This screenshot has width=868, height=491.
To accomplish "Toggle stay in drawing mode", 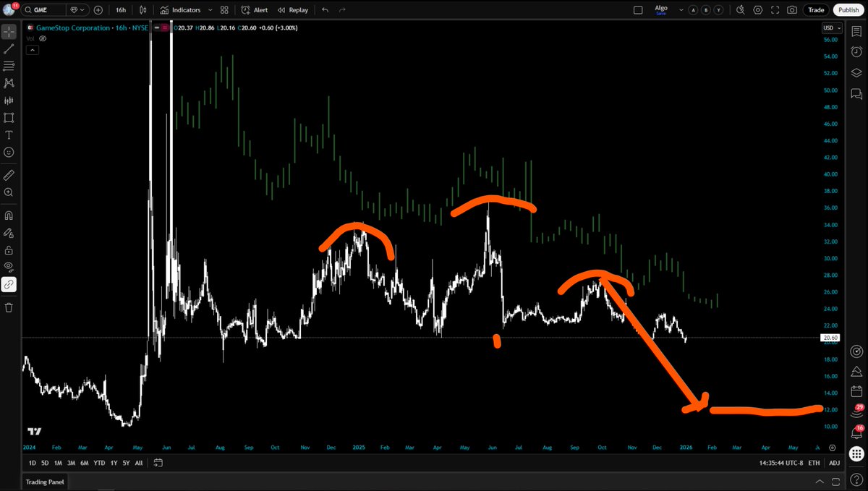I will (x=9, y=233).
